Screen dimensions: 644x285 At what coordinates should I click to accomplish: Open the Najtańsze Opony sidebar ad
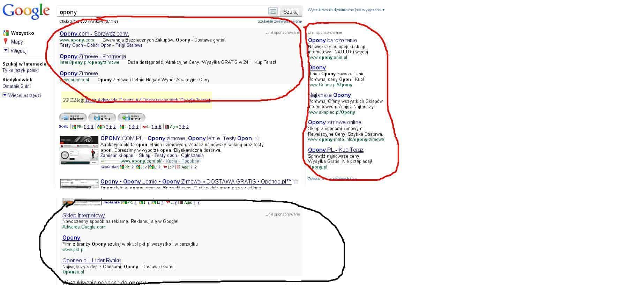[x=329, y=95]
